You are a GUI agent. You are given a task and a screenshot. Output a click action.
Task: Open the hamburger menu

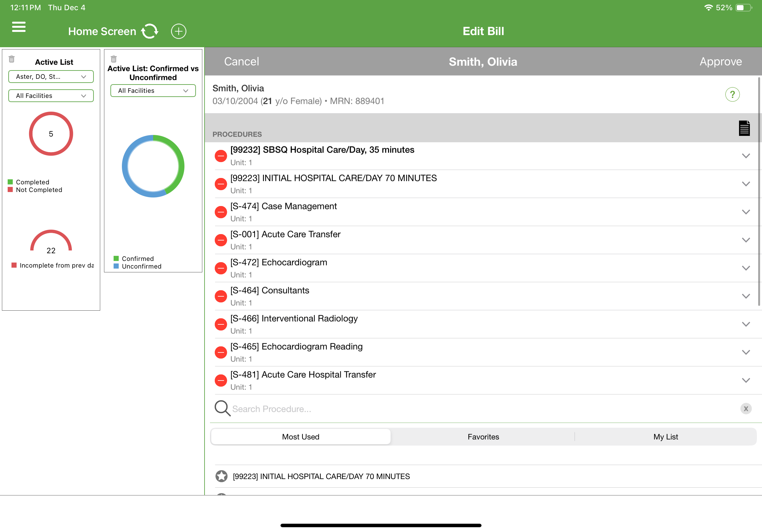[19, 27]
